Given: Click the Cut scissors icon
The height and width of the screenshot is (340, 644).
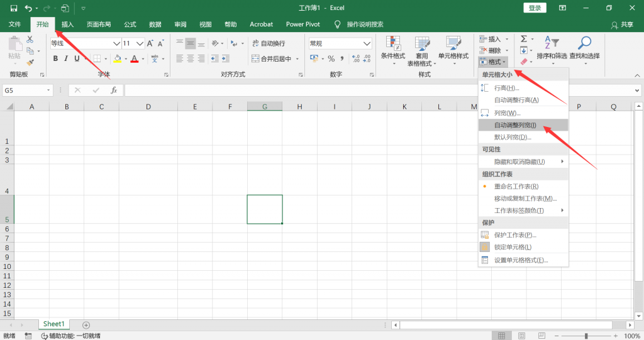Looking at the screenshot, I should click(x=30, y=40).
